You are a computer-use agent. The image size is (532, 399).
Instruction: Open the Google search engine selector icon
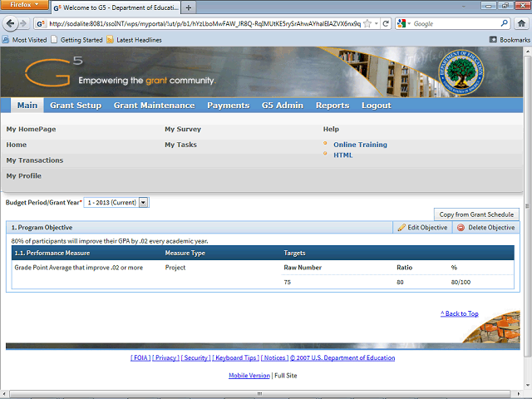(x=401, y=23)
